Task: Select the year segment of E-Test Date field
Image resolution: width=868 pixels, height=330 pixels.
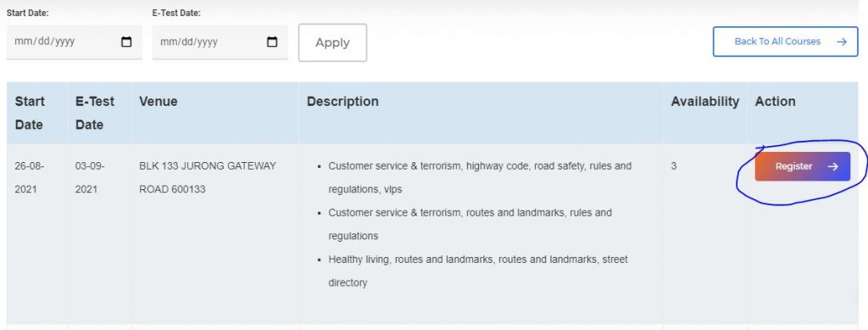Action: tap(209, 42)
